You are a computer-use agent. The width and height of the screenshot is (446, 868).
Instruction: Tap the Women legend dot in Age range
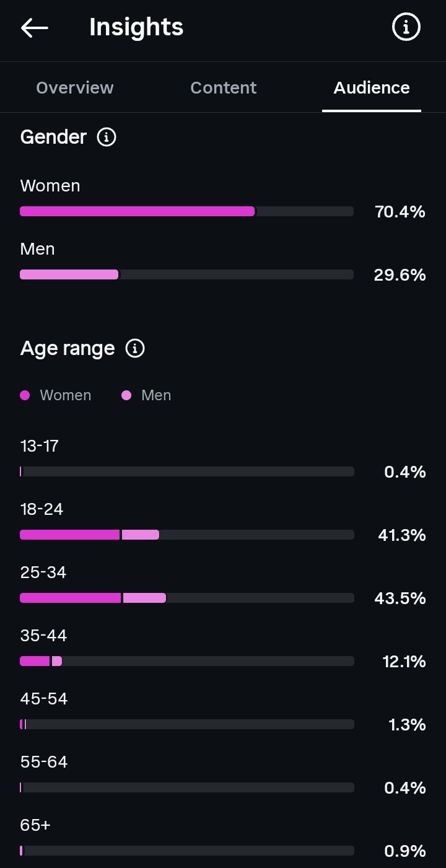(x=25, y=395)
